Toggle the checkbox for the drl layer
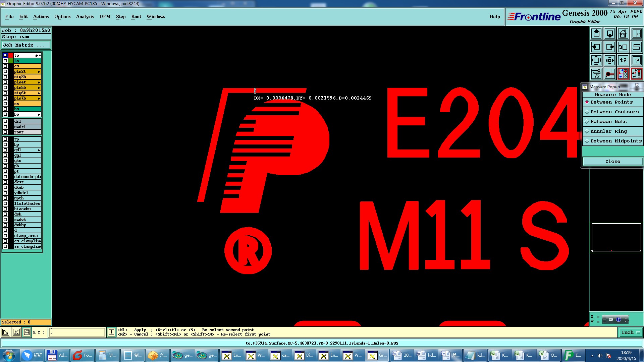The image size is (644, 362). 5,121
